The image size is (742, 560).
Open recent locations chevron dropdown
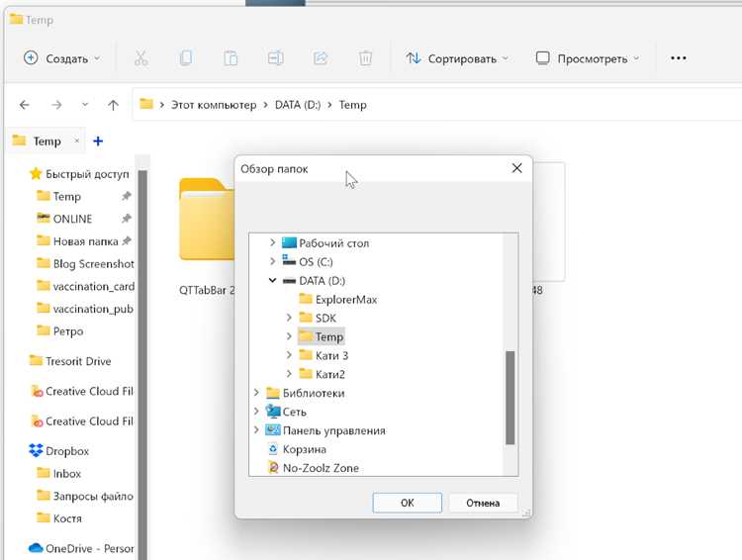pyautogui.click(x=85, y=104)
